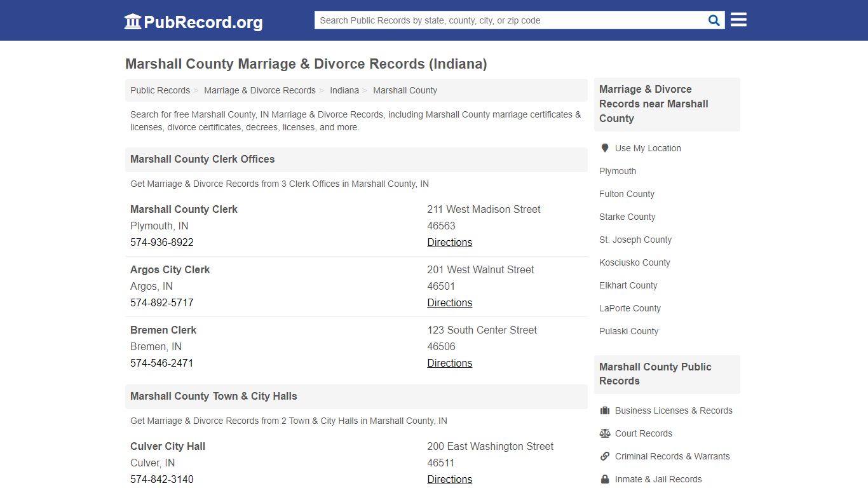Open St. Joseph County link
Image resolution: width=868 pixels, height=488 pixels.
coord(635,240)
